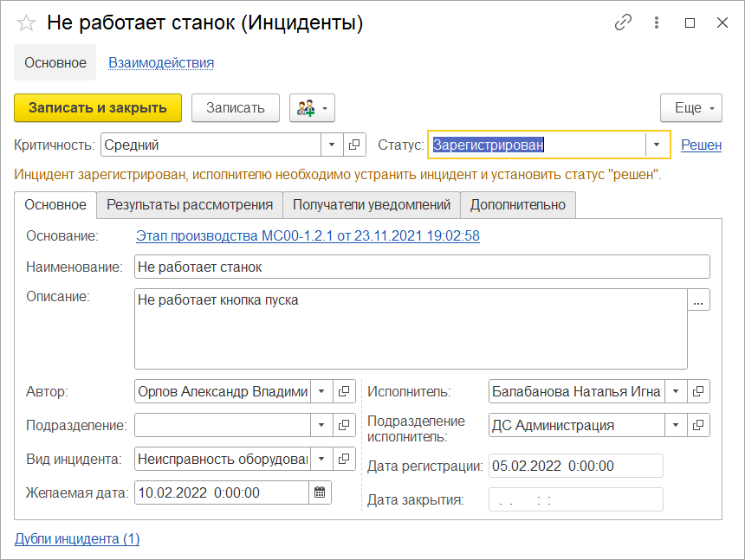Viewport: 745px width, 560px height.
Task: Copy link to this incident
Action: click(x=623, y=23)
